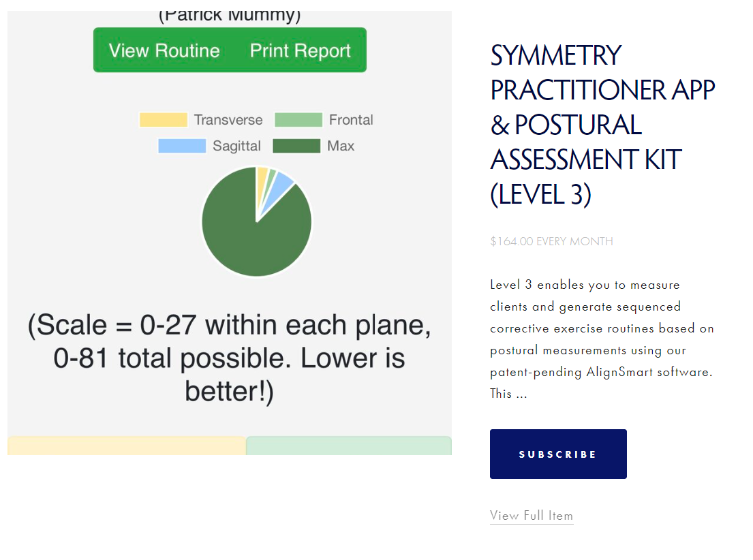Select the yellow Transverse legend swatch
Image resolution: width=753 pixels, height=560 pixels.
[x=163, y=120]
